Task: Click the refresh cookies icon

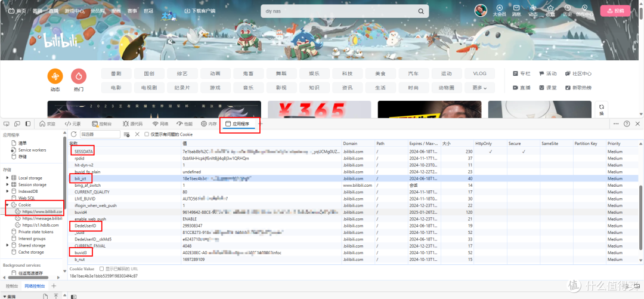Action: click(x=74, y=134)
